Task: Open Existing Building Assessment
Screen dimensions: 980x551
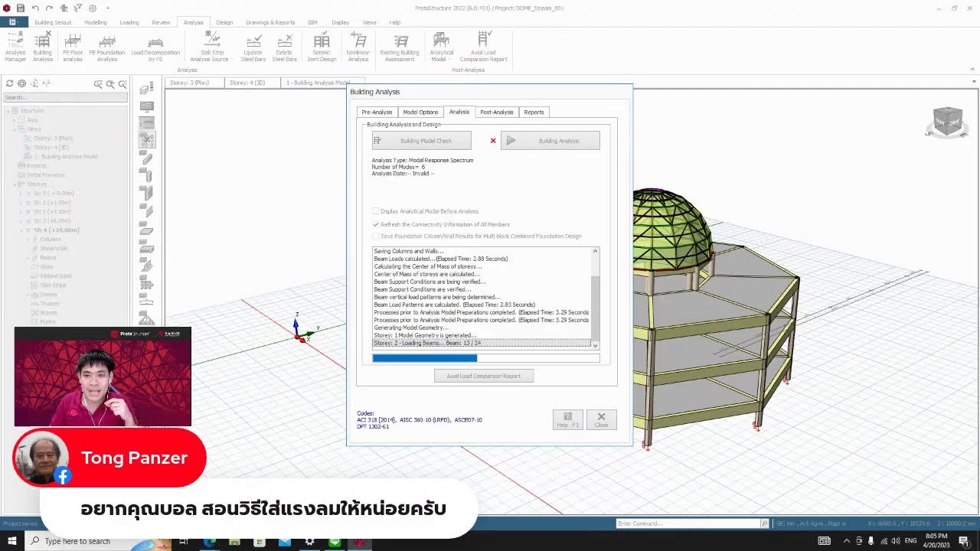Action: click(x=400, y=47)
